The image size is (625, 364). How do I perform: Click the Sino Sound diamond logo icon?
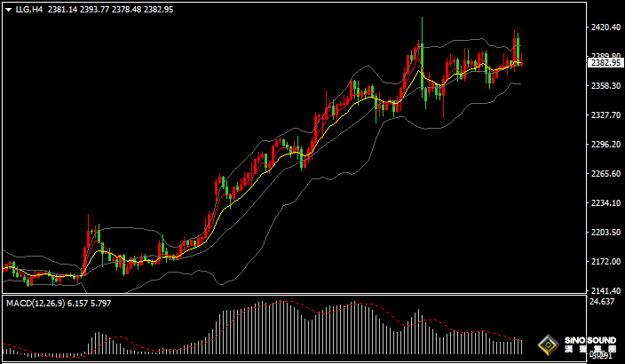coord(550,345)
